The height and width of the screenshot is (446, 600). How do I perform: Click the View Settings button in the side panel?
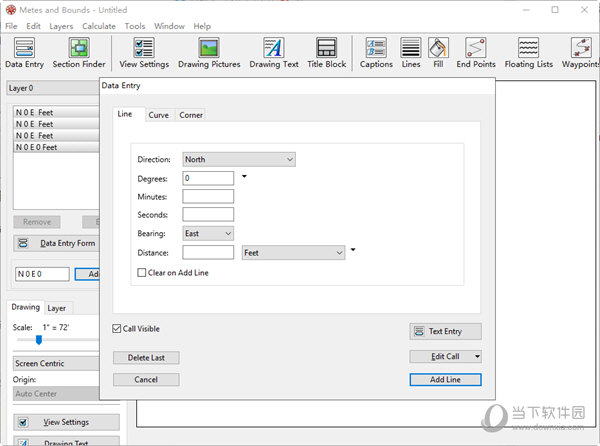tap(66, 422)
